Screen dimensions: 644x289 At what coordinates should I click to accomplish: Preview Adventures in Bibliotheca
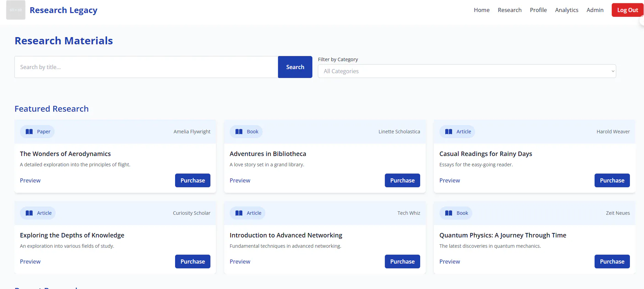pos(240,180)
